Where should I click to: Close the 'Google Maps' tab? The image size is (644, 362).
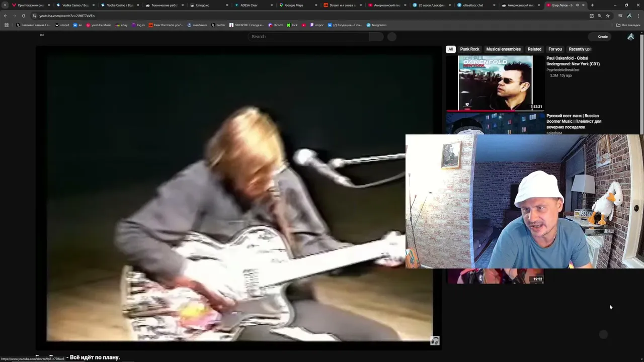point(316,5)
